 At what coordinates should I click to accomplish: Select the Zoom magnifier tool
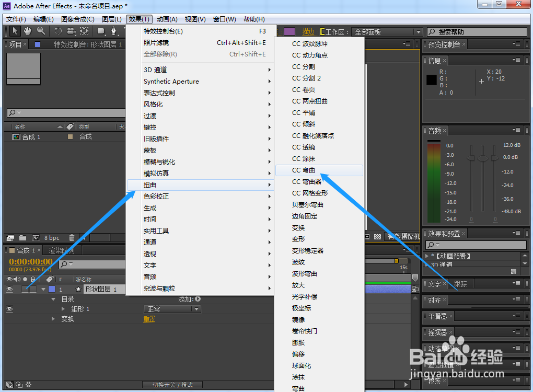(x=41, y=31)
